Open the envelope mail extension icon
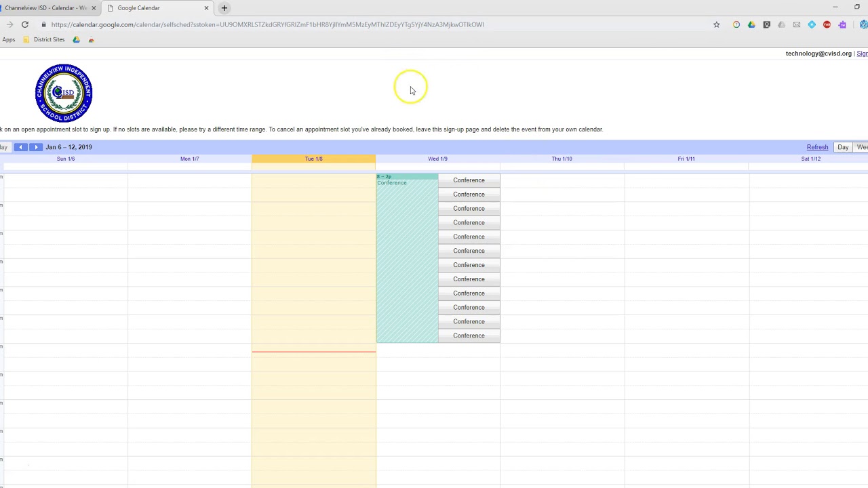This screenshot has height=488, width=868. pos(796,24)
